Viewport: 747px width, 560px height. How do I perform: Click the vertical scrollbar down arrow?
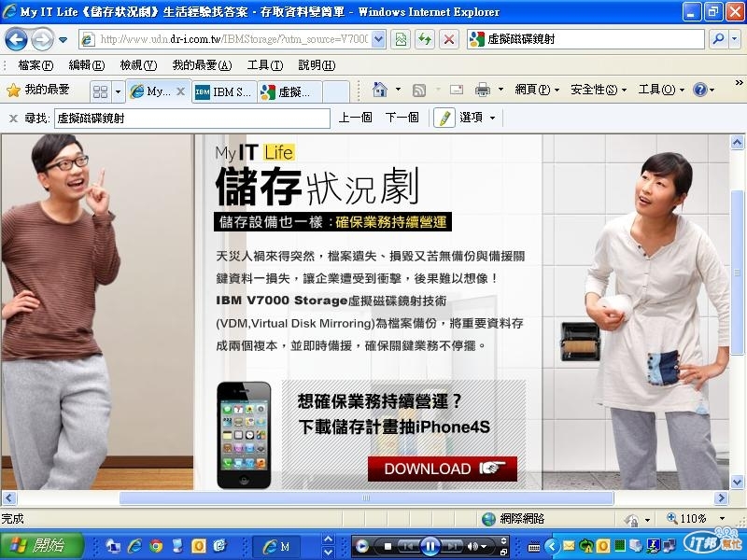point(737,483)
